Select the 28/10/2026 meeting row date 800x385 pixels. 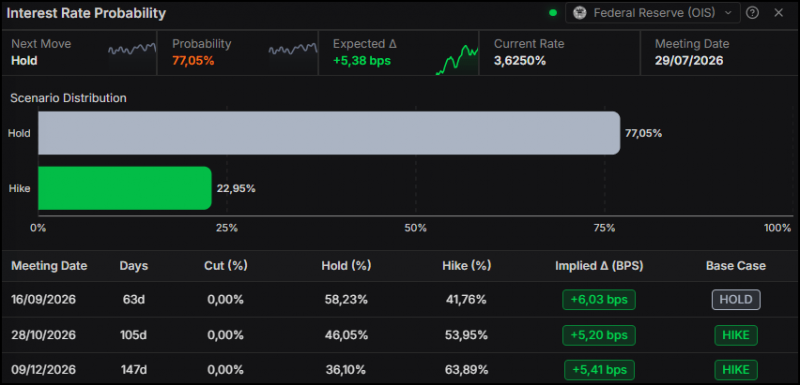(x=43, y=335)
